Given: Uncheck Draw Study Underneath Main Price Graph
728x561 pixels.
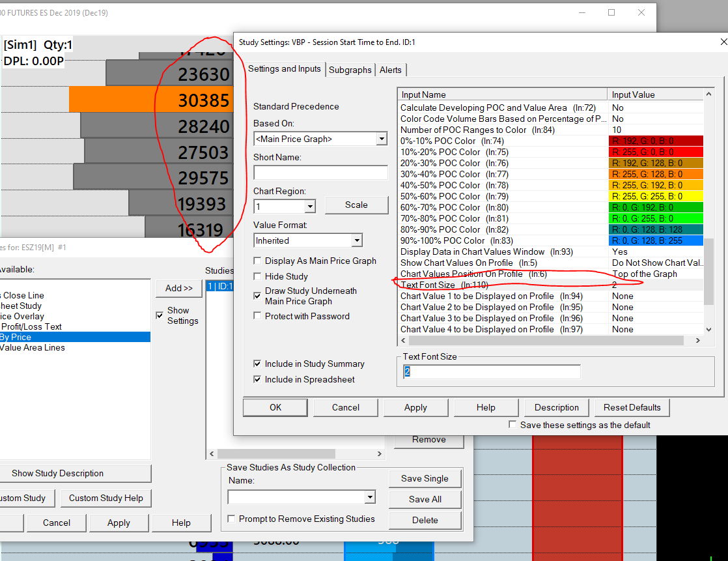Looking at the screenshot, I should coord(259,296).
